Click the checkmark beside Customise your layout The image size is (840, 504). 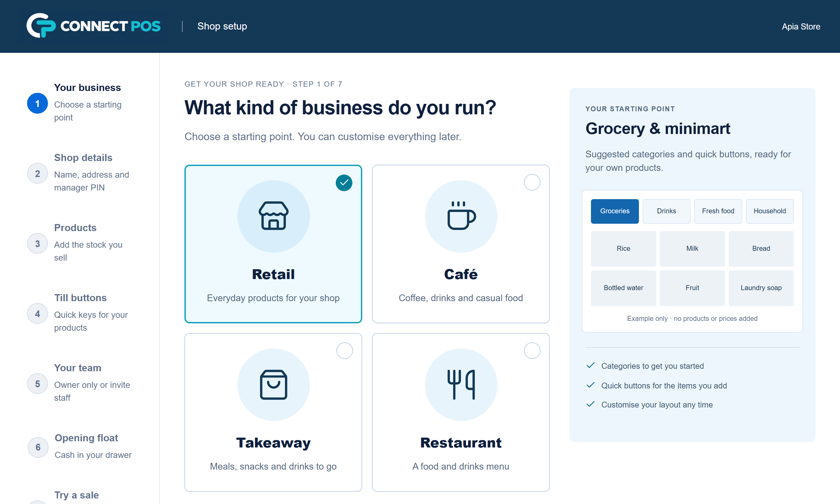[x=591, y=404]
